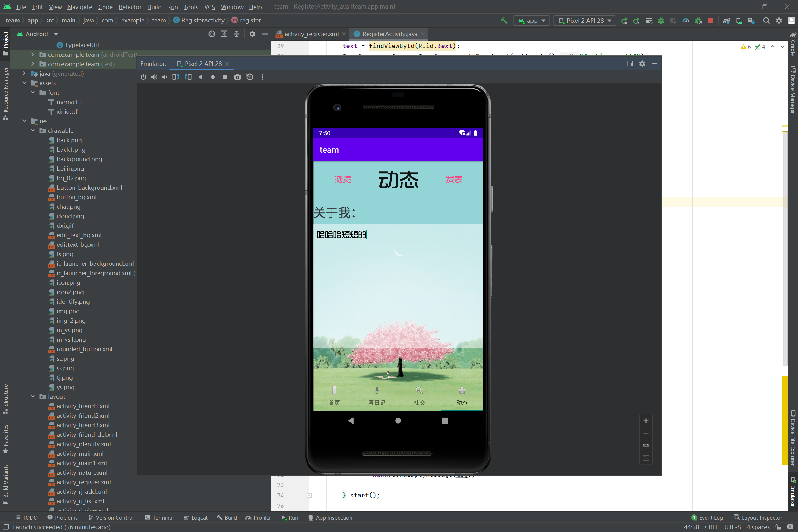Lower emulator volume with volume down icon
798x532 pixels.
point(165,77)
